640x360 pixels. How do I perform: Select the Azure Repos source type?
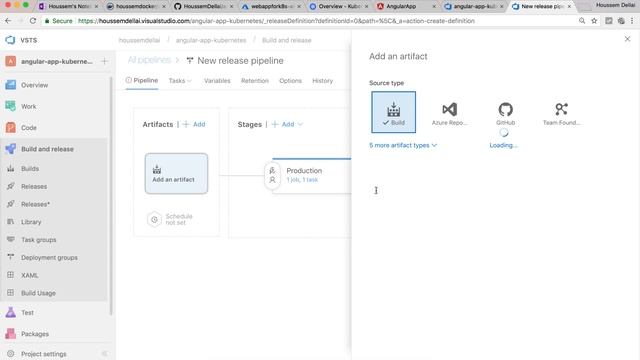(x=449, y=113)
